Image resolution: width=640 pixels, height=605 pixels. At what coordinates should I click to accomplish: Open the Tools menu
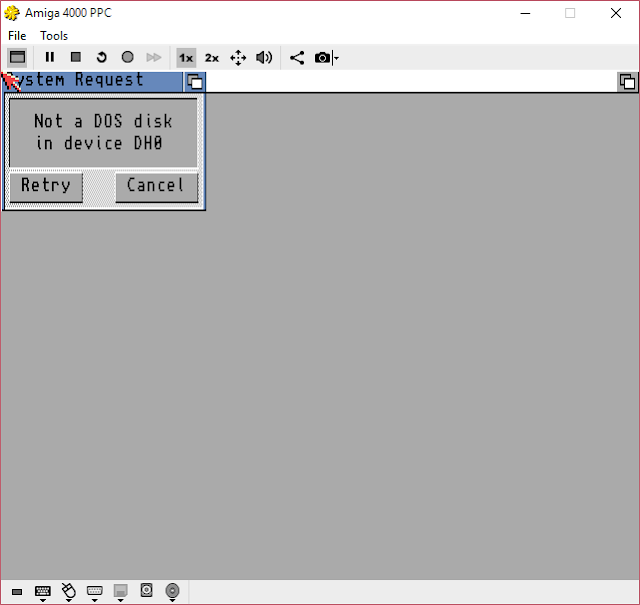[x=54, y=36]
